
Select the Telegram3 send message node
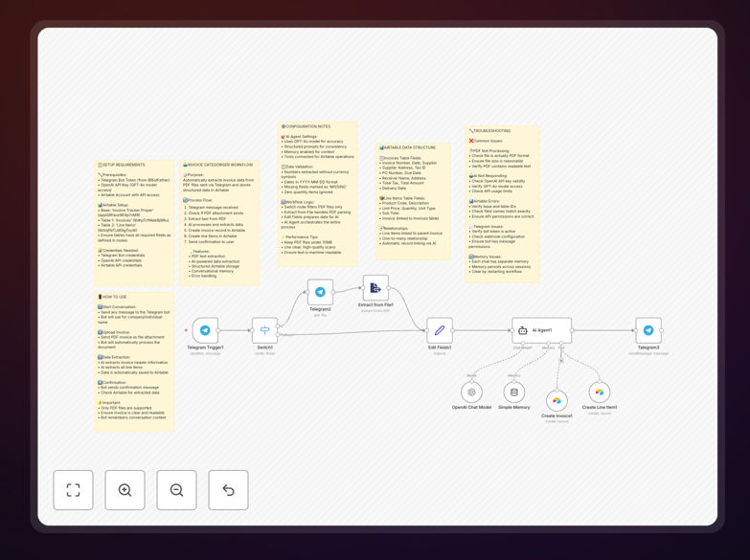coord(648,330)
